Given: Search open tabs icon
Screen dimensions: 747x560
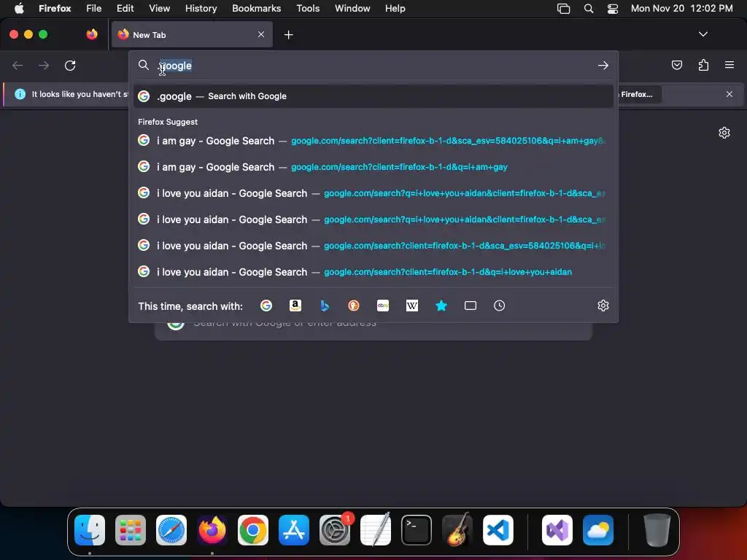Looking at the screenshot, I should tap(471, 306).
